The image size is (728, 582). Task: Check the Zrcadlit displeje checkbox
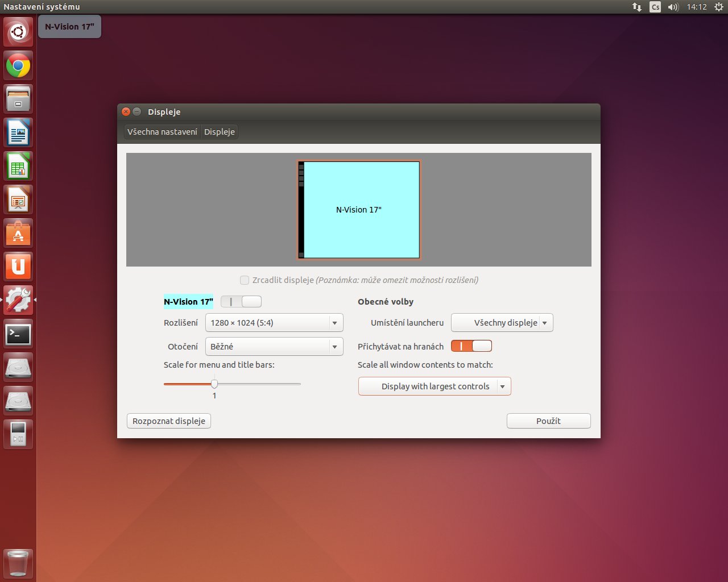245,280
